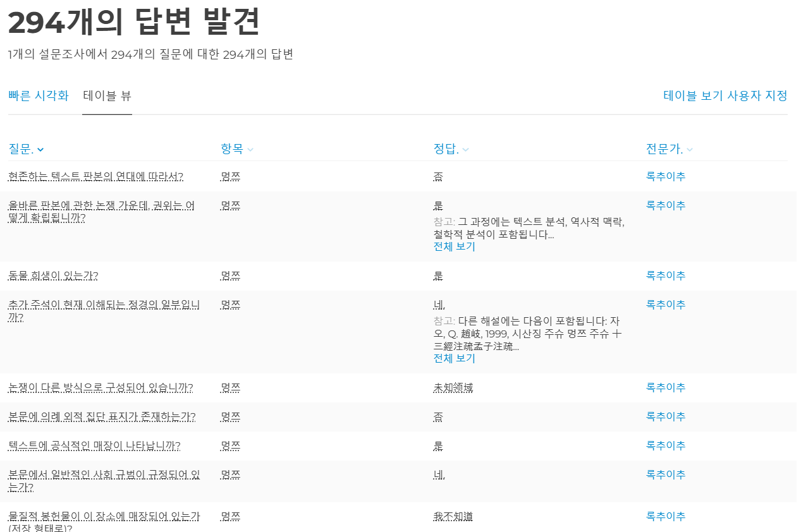The height and width of the screenshot is (532, 801).
Task: Open question 논쟁이 다른 방식으로 구성되어 있습니까?
Action: [x=101, y=387]
